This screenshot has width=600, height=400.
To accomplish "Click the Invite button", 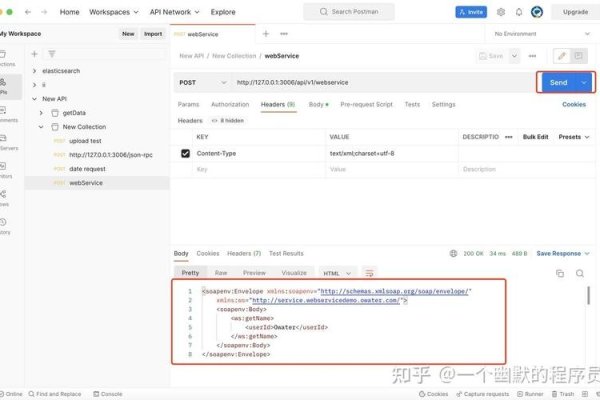I will pos(471,12).
